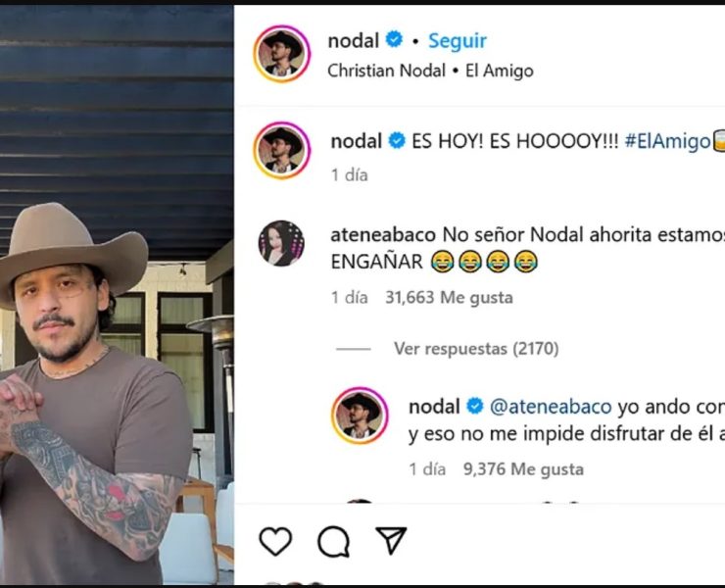Click the post photo of man in hat
Image resolution: width=725 pixels, height=588 pixels.
pyautogui.click(x=117, y=296)
